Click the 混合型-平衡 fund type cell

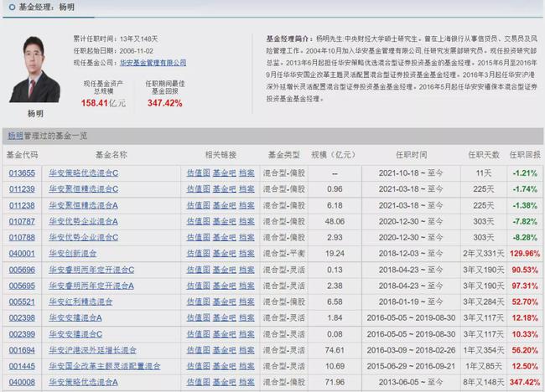[283, 254]
